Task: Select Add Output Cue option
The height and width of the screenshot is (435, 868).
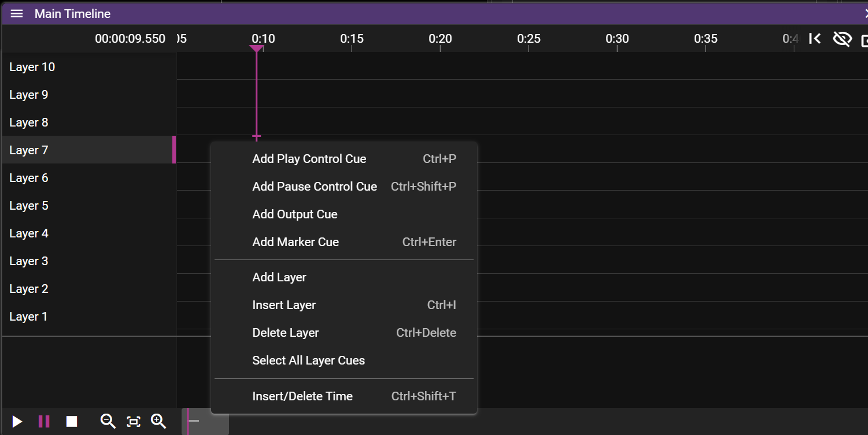Action: coord(295,214)
